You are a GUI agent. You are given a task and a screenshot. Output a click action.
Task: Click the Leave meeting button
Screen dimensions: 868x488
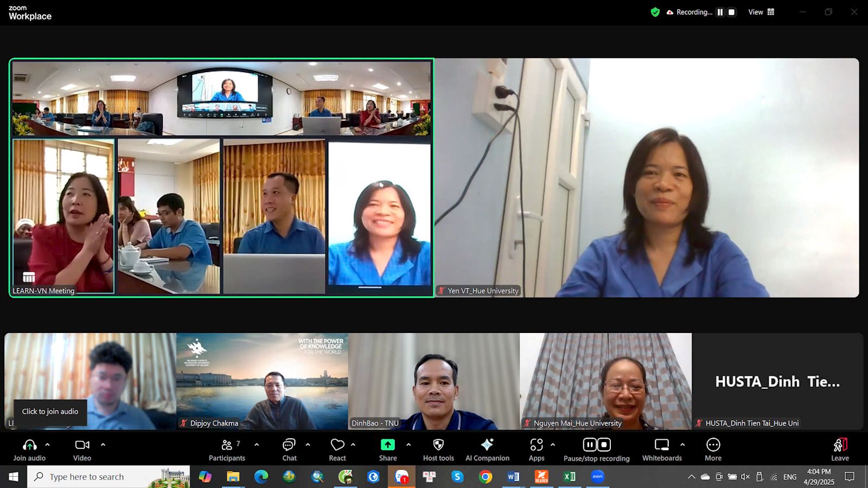click(840, 450)
